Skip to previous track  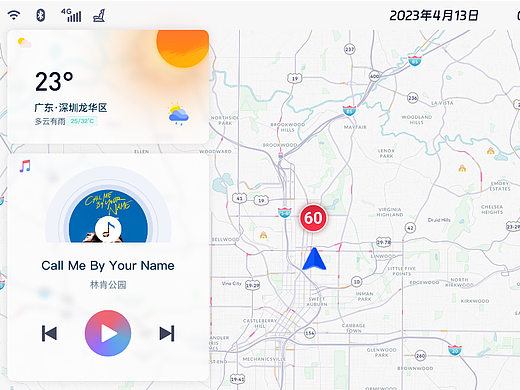(49, 333)
